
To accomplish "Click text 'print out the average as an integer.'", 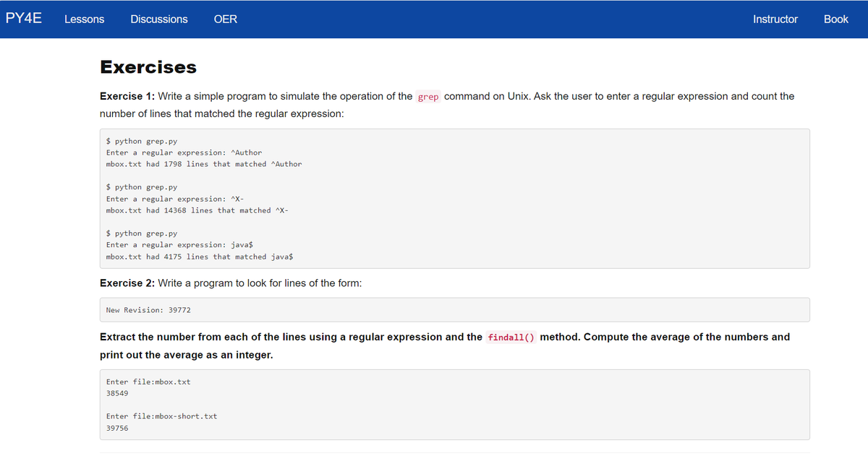I will coord(187,356).
